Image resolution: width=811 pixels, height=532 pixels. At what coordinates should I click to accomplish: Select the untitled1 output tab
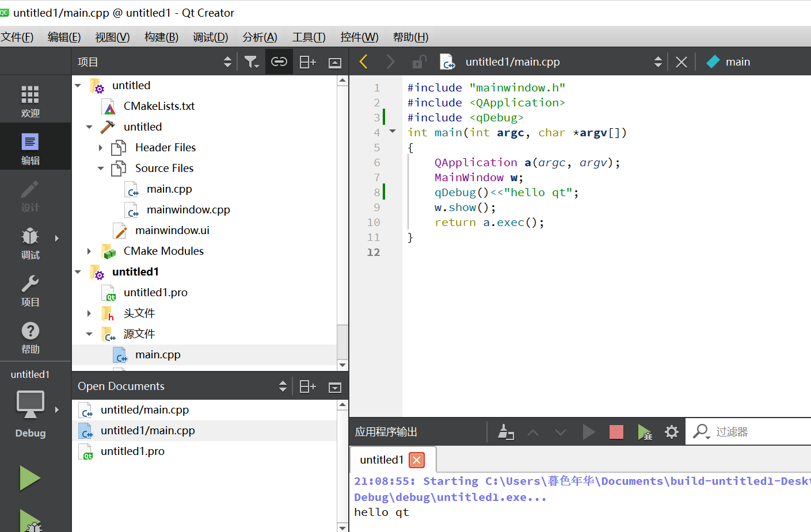(x=382, y=460)
